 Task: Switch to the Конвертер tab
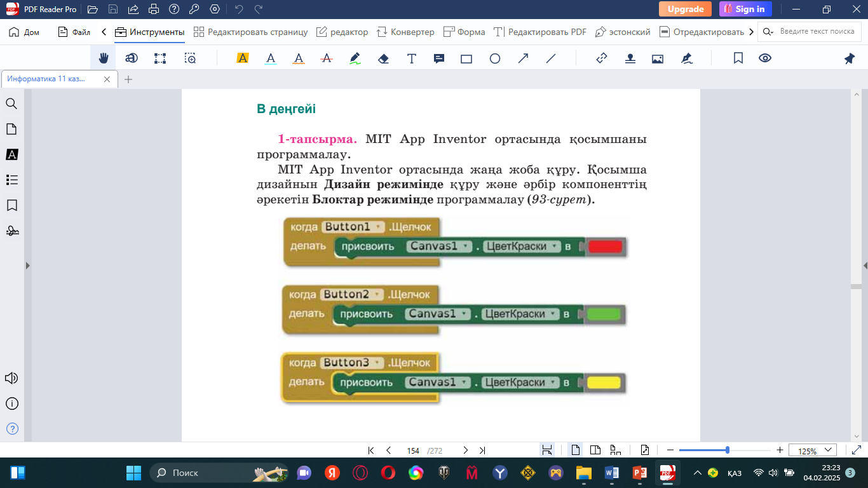click(405, 32)
